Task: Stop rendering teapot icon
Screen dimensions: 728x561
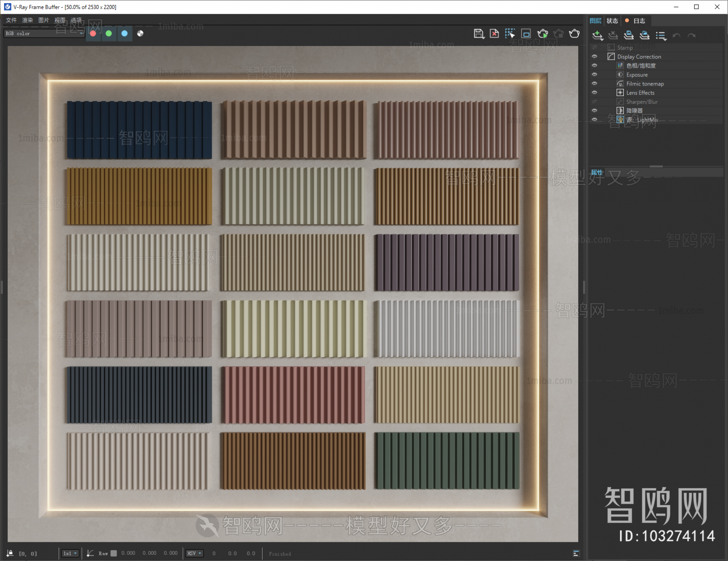Action: 559,34
